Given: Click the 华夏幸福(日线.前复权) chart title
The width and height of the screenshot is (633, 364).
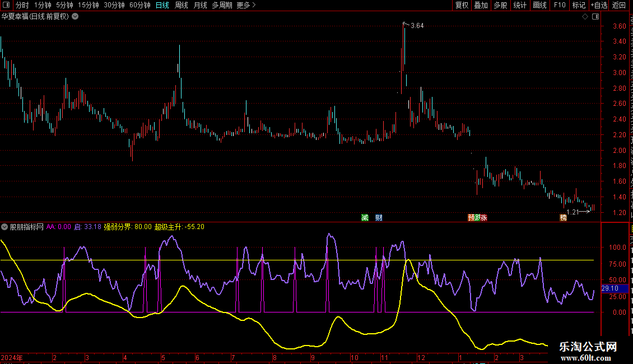Looking at the screenshot, I should click(35, 17).
